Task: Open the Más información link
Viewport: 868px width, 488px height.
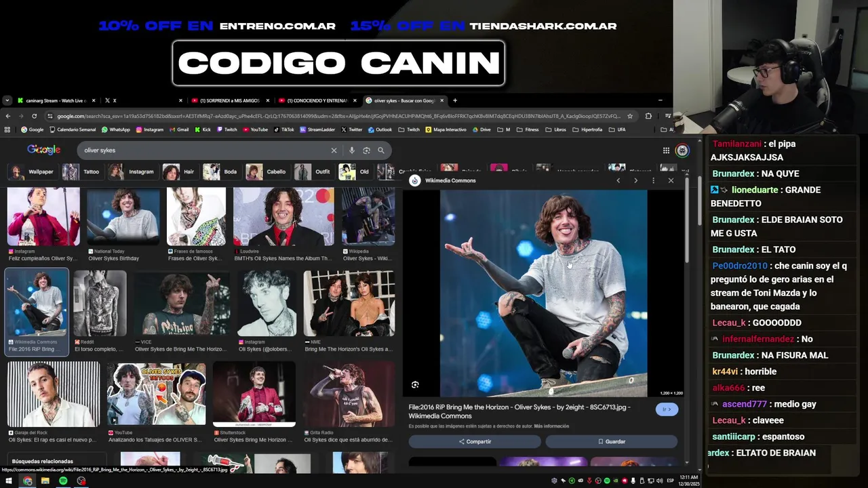Action: (551, 426)
